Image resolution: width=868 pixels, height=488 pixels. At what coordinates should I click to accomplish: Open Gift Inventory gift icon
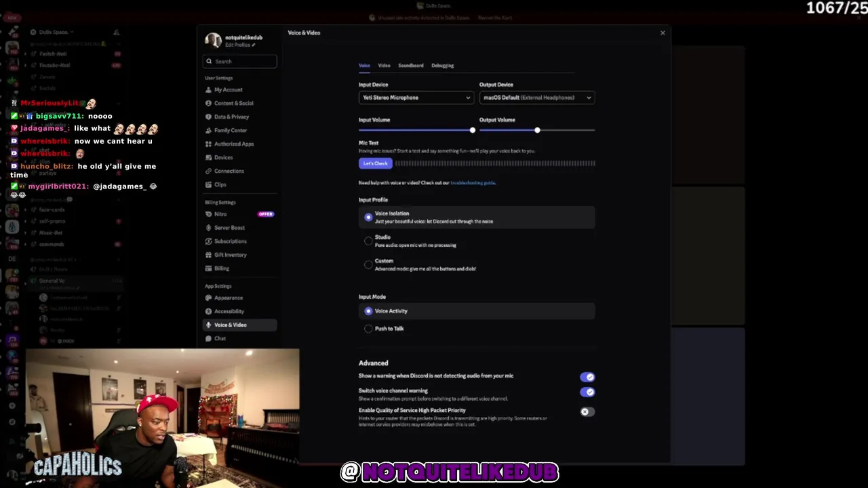[208, 255]
